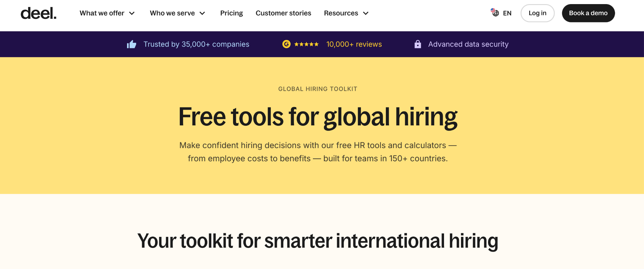
Task: Open the 10,000+ reviews link
Action: pyautogui.click(x=354, y=44)
